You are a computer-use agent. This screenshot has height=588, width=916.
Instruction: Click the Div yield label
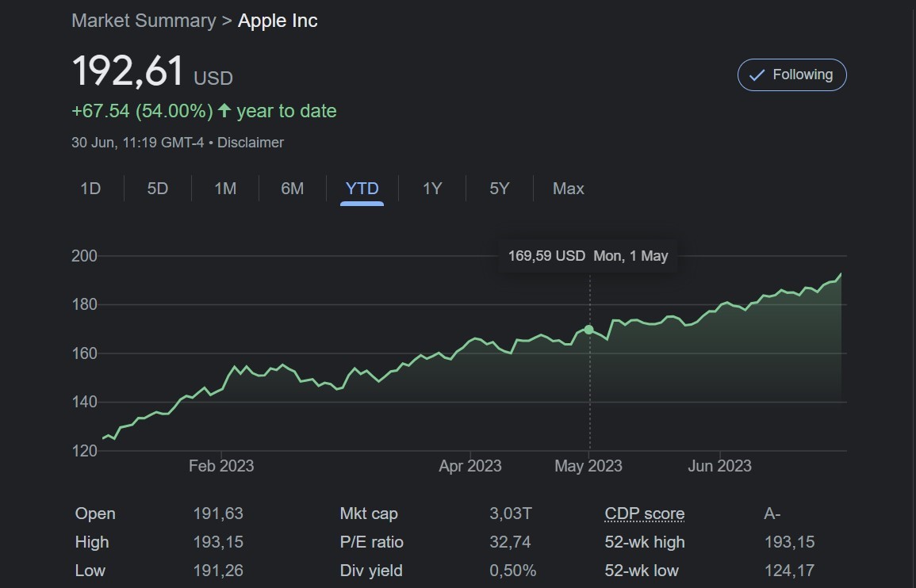371,571
